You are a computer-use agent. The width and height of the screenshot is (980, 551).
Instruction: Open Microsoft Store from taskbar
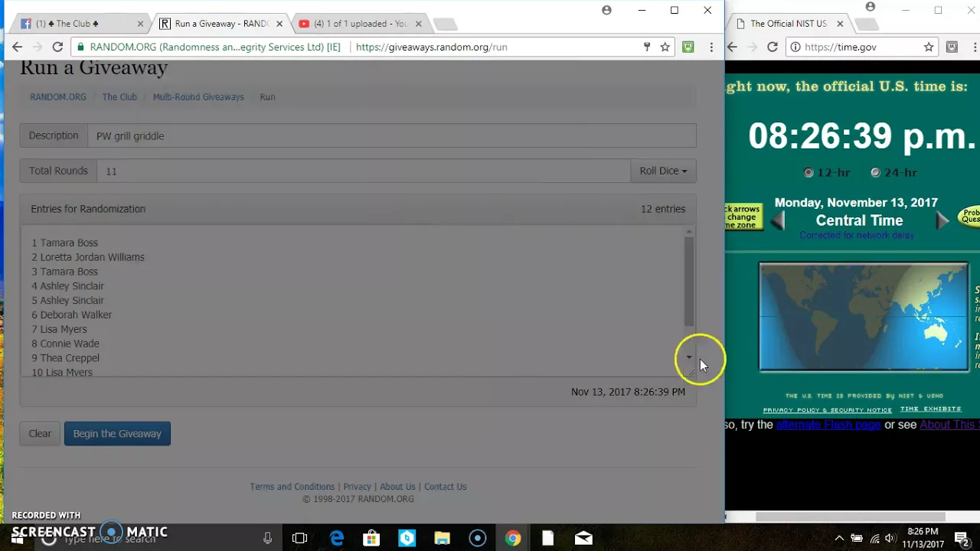point(371,538)
